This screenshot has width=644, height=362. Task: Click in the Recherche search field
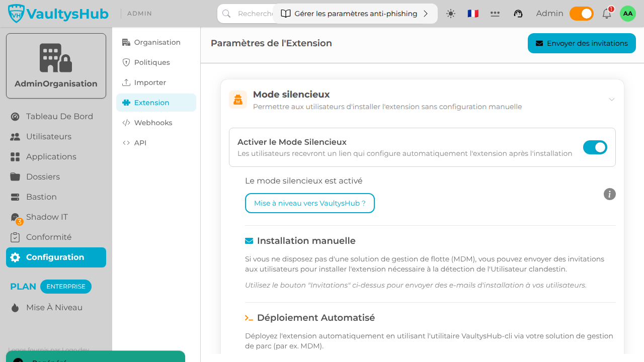click(x=256, y=14)
